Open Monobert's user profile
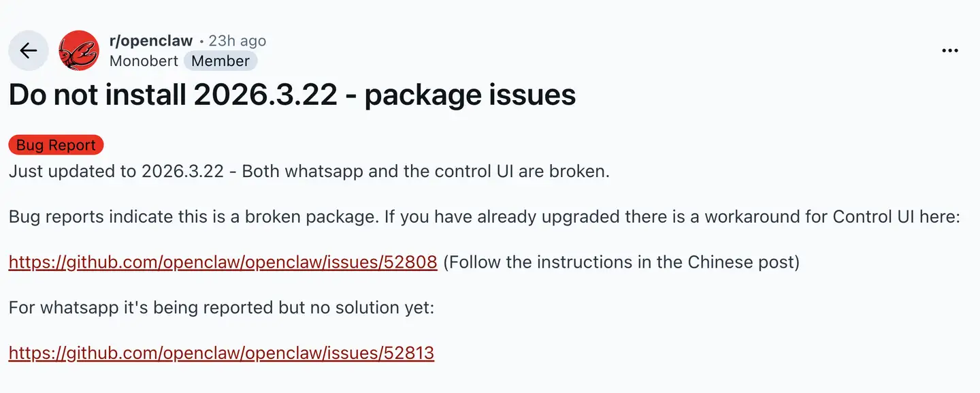 [x=144, y=61]
